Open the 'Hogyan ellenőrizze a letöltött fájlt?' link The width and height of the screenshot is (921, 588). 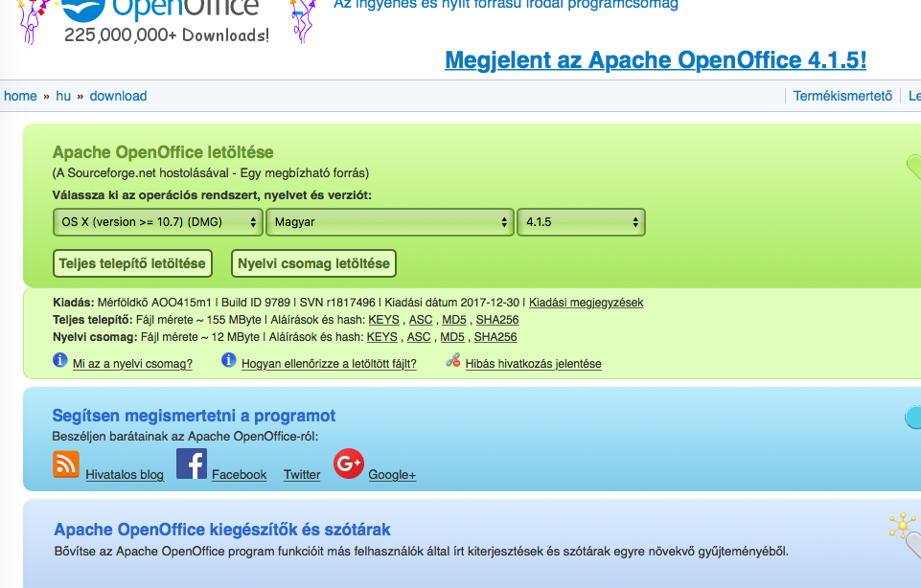(x=329, y=364)
